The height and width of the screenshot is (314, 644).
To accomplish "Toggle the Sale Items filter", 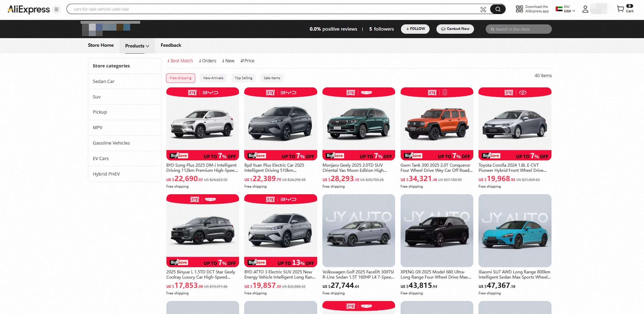I will [x=272, y=78].
